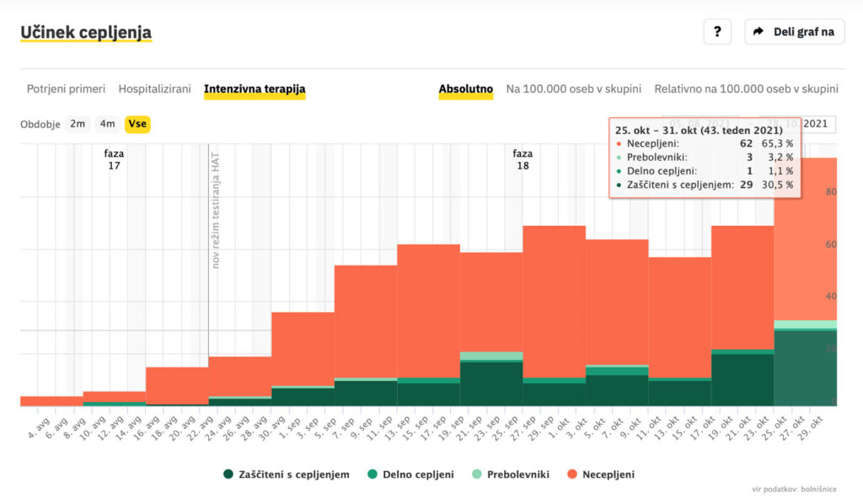Select Absolutno display mode
863x504 pixels.
(x=465, y=88)
